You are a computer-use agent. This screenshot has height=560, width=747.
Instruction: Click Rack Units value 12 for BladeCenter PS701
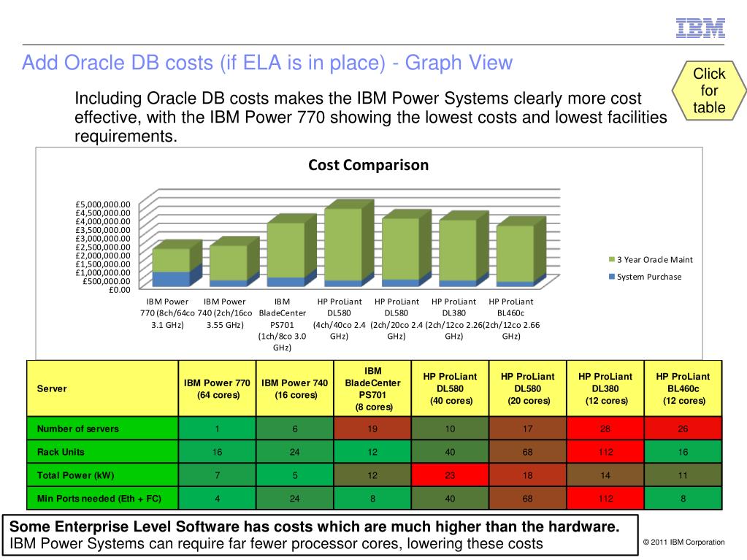(x=372, y=452)
